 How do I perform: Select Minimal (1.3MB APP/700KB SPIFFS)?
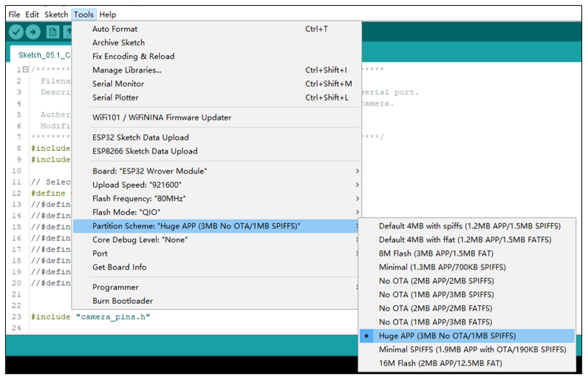coord(467,267)
